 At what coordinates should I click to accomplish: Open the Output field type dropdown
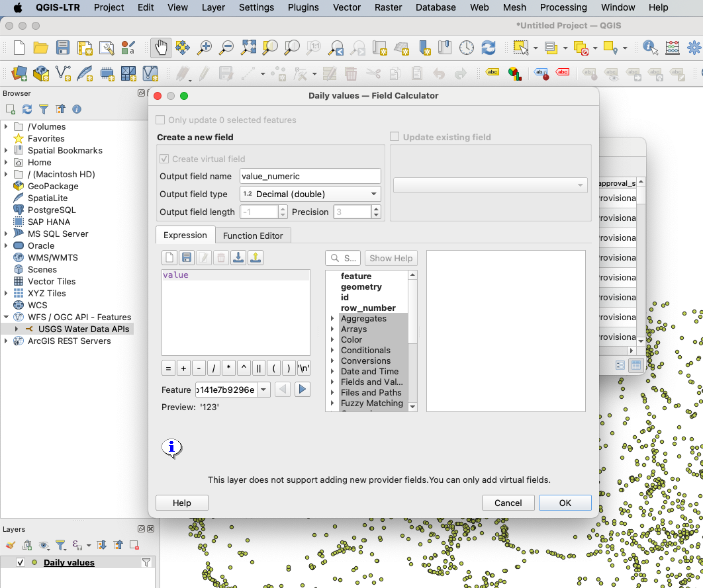pyautogui.click(x=310, y=194)
